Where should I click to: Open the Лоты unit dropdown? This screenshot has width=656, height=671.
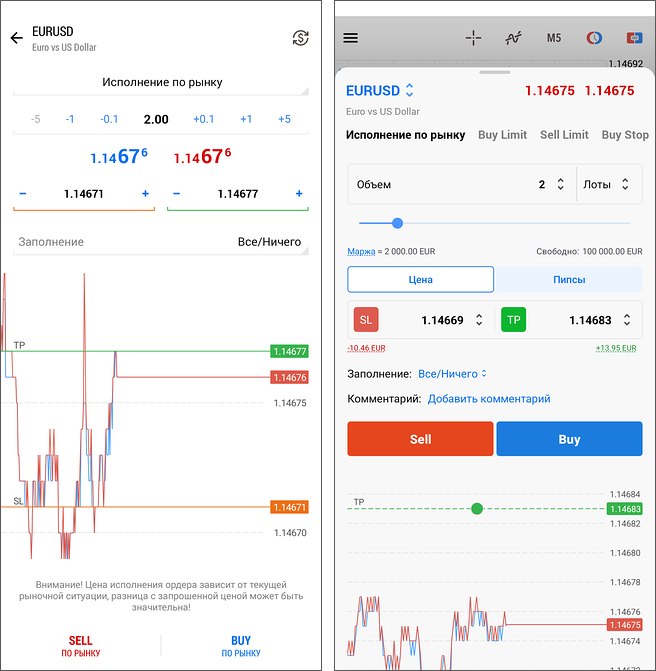click(606, 184)
